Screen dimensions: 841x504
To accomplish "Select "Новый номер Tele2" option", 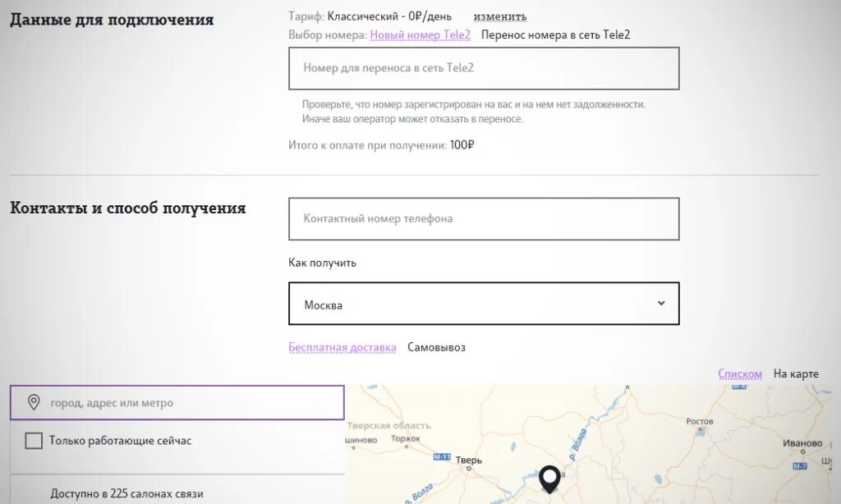I will pyautogui.click(x=420, y=34).
